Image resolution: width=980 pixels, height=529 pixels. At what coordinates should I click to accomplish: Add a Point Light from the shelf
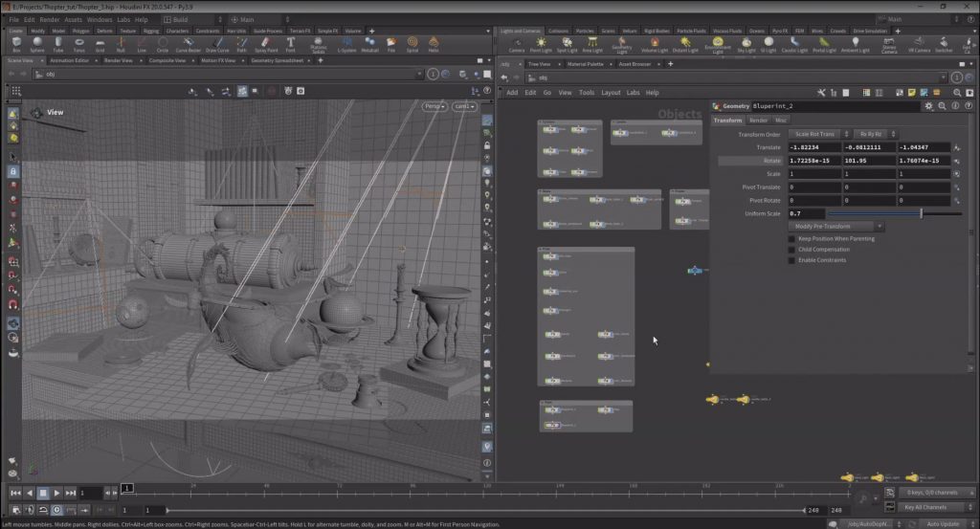click(541, 44)
